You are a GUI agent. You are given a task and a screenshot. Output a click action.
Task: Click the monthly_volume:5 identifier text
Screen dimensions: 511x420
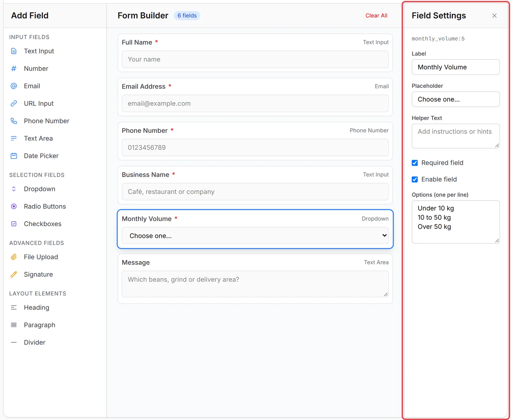click(x=438, y=39)
